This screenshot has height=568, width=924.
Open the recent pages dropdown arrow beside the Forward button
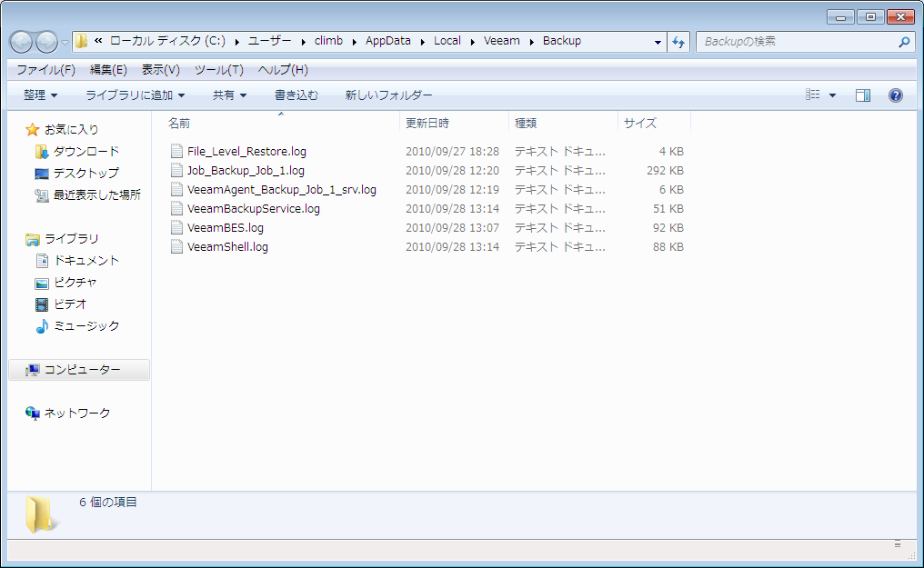[65, 43]
